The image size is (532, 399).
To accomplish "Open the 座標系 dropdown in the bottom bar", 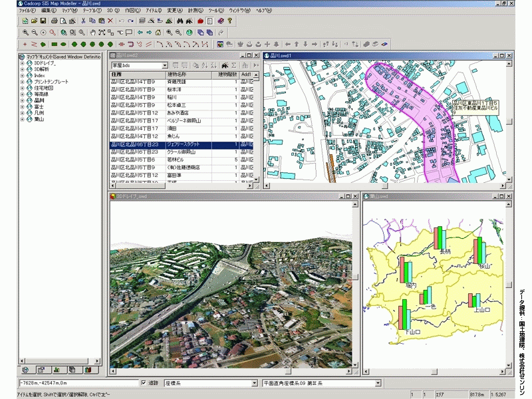I will tap(255, 384).
